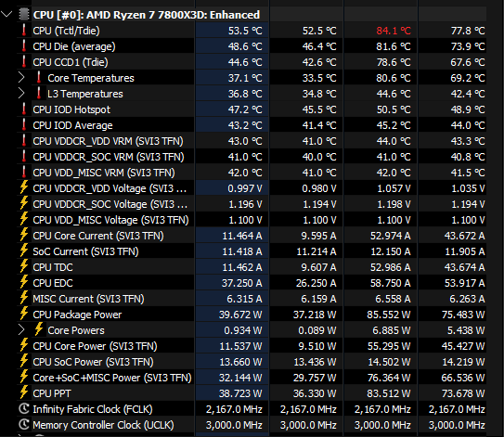Viewport: 504px width, 437px height.
Task: Click thermometer icon beside CPU IOD Hotspot
Action: tap(24, 109)
